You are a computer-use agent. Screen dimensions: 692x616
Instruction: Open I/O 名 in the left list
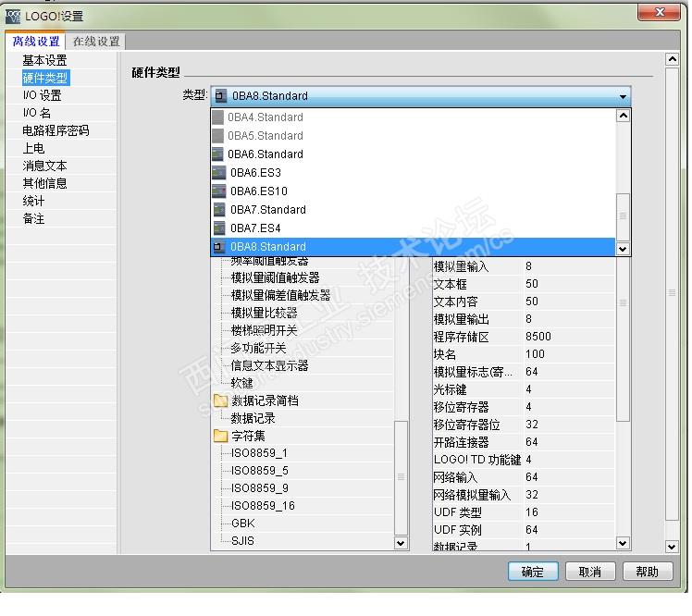[37, 114]
